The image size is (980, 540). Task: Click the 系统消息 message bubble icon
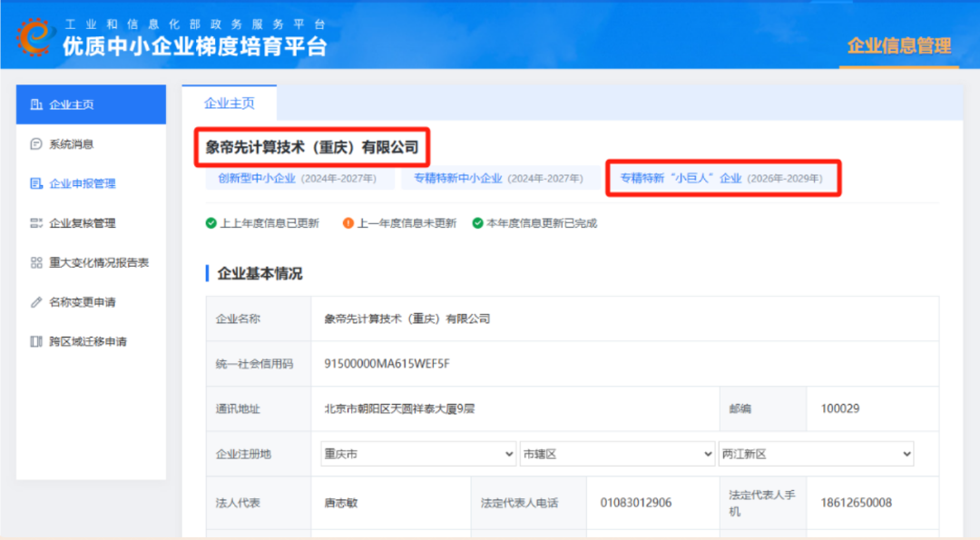[x=36, y=143]
